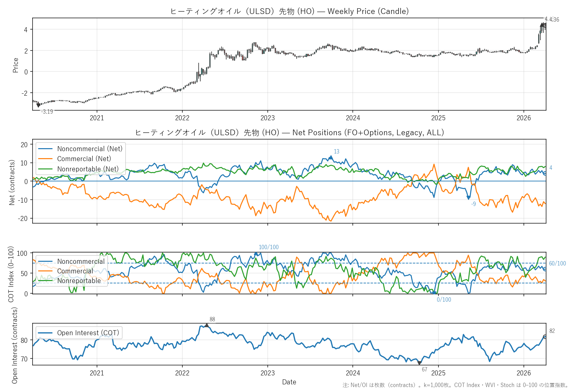
Task: Click the Date x-axis label
Action: pyautogui.click(x=289, y=382)
